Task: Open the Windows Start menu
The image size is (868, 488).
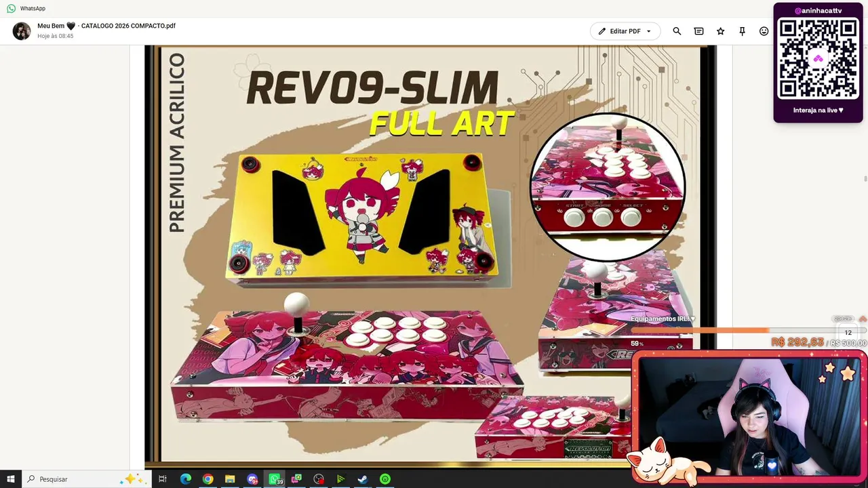Action: pos(11,479)
